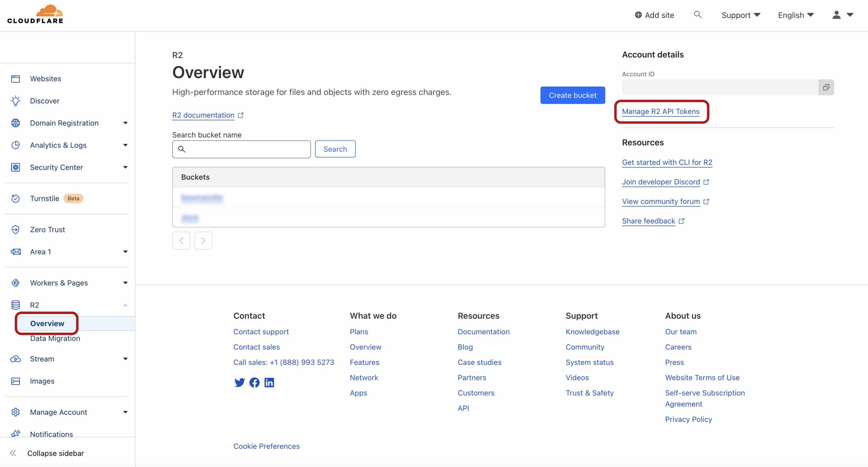This screenshot has height=467, width=868.
Task: Click the Zero Trust sidebar icon
Action: pos(15,230)
